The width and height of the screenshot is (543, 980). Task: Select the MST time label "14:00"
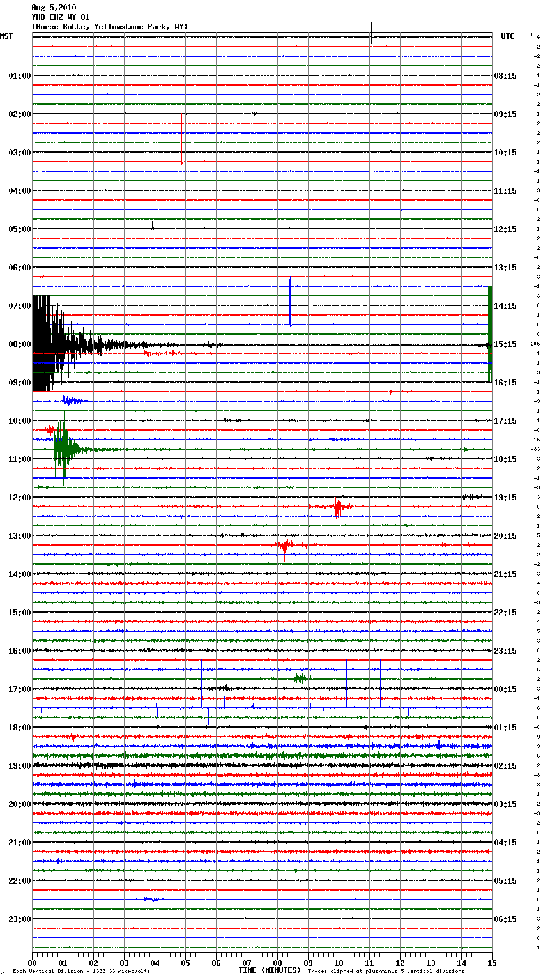(x=20, y=574)
